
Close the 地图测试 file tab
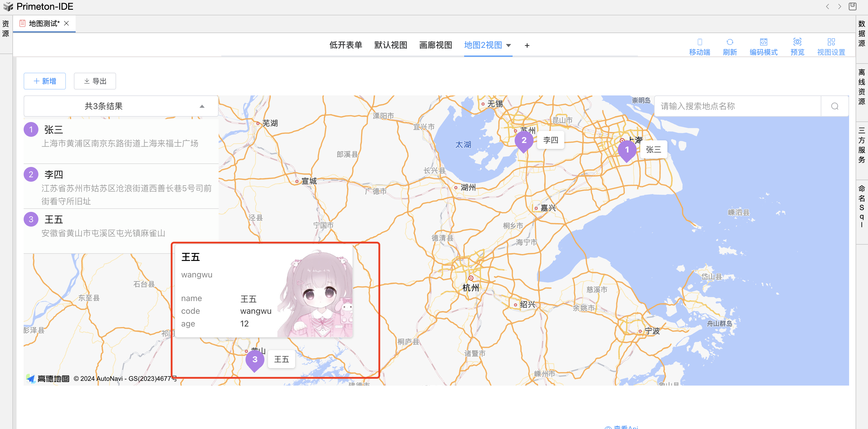[66, 23]
